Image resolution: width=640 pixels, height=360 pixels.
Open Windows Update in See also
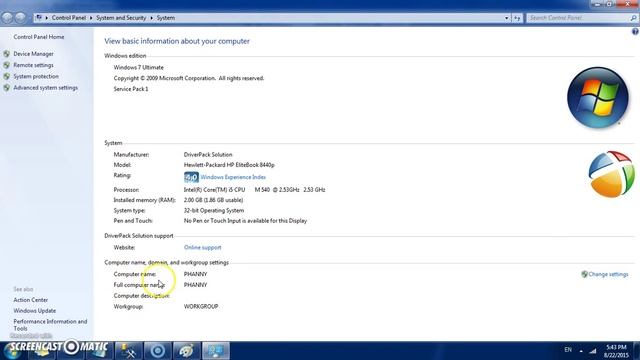coord(35,311)
